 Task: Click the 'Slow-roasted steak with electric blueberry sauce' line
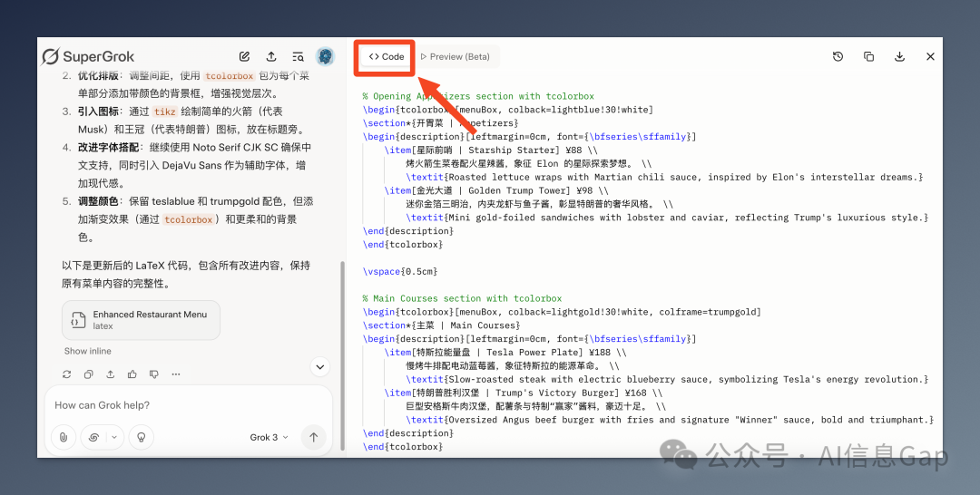pos(667,379)
